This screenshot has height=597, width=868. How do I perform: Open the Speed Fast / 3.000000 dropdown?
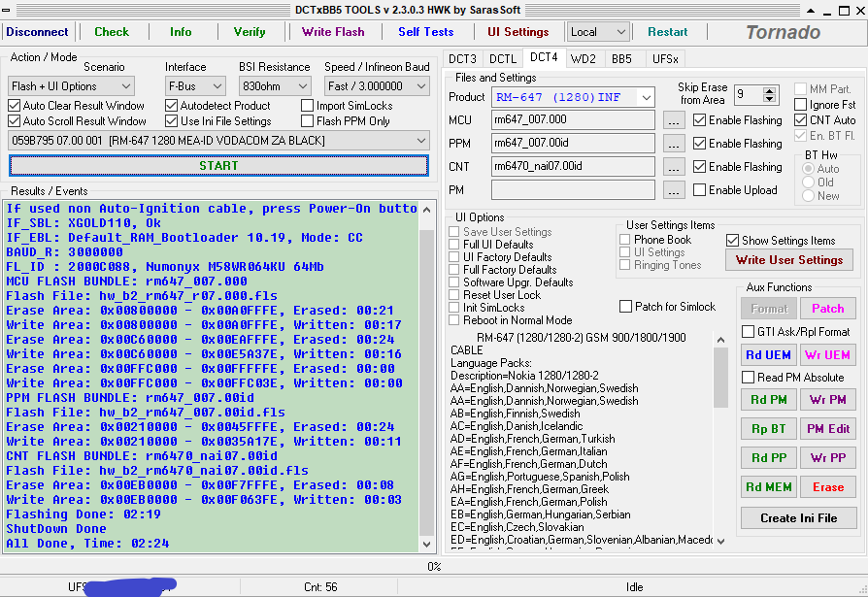click(x=377, y=86)
